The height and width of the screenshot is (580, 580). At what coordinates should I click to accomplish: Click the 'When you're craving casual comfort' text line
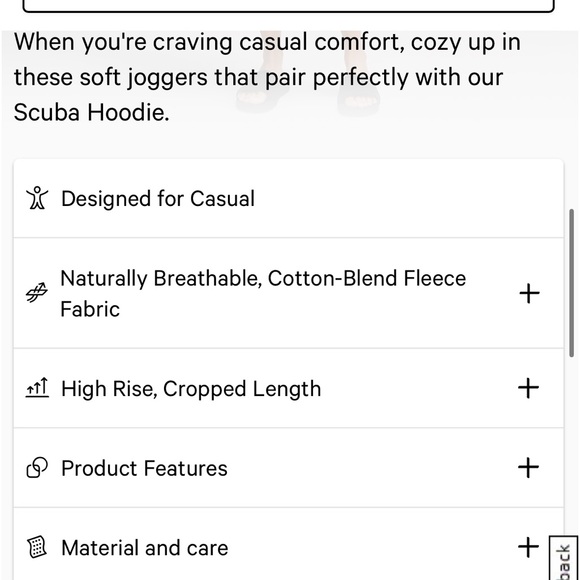[267, 42]
